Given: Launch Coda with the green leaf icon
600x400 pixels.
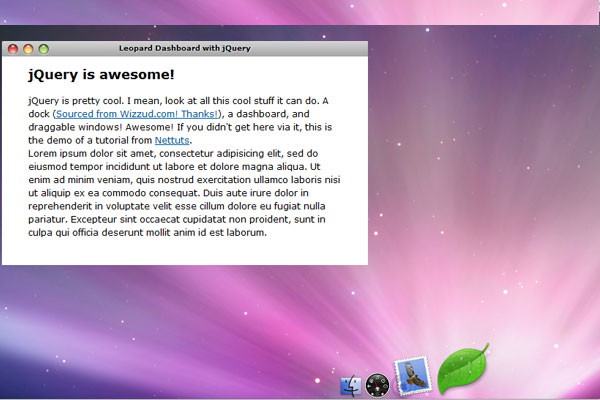Looking at the screenshot, I should point(463,370).
